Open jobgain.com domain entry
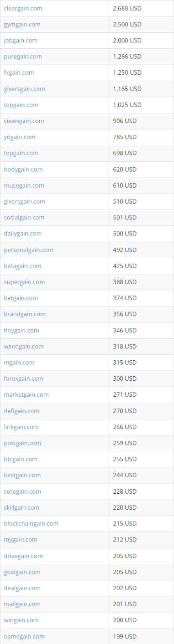The width and height of the screenshot is (174, 644). [x=21, y=41]
